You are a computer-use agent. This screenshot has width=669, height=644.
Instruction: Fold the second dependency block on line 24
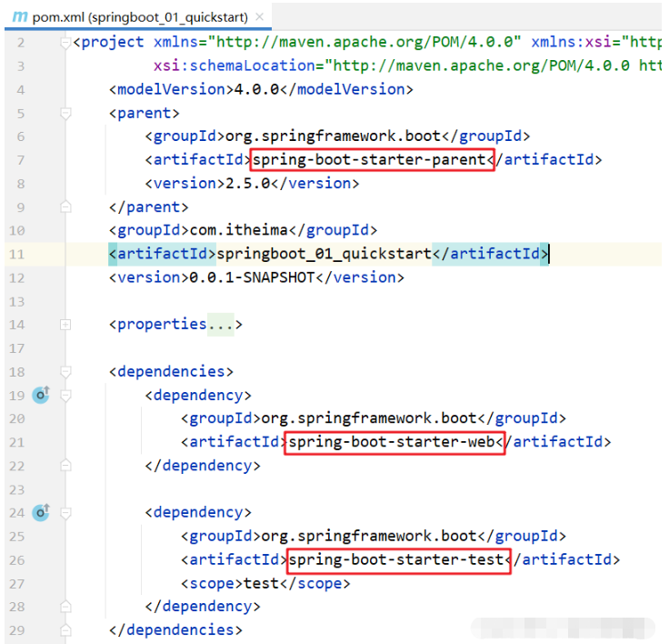tap(65, 513)
